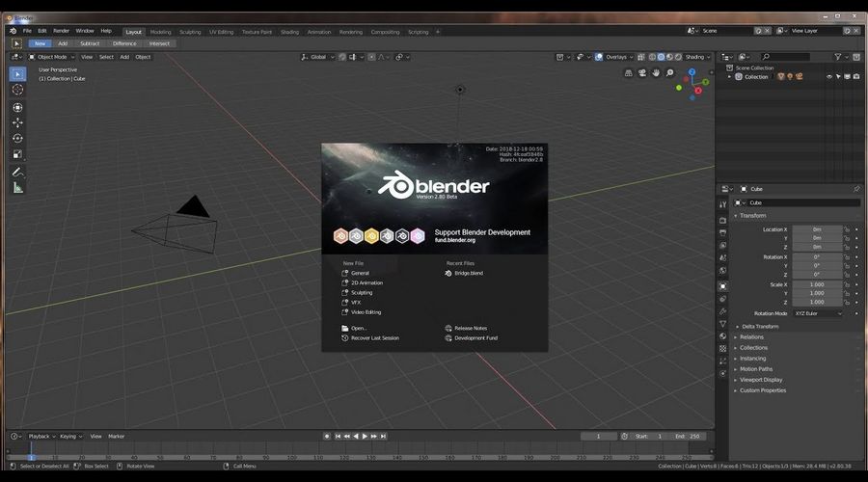Toggle Collection render camera icon
The width and height of the screenshot is (868, 482).
click(x=856, y=77)
